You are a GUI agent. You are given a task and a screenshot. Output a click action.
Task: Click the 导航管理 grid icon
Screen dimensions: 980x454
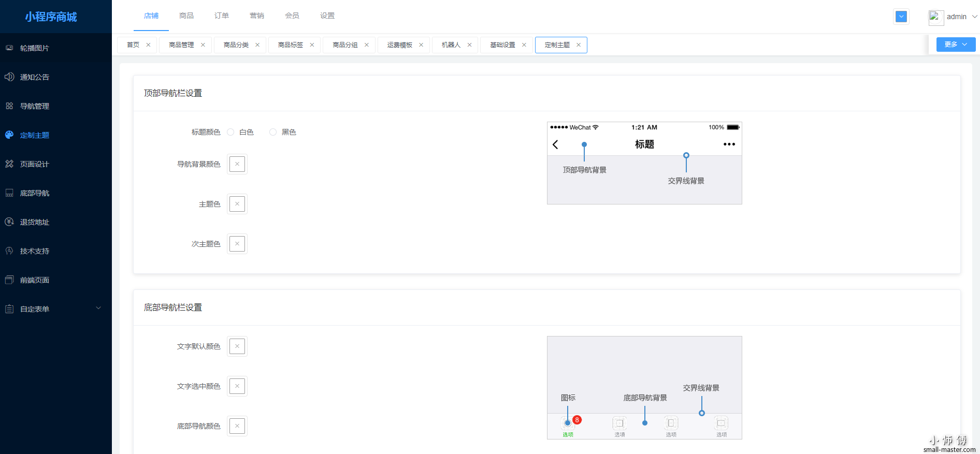(9, 106)
